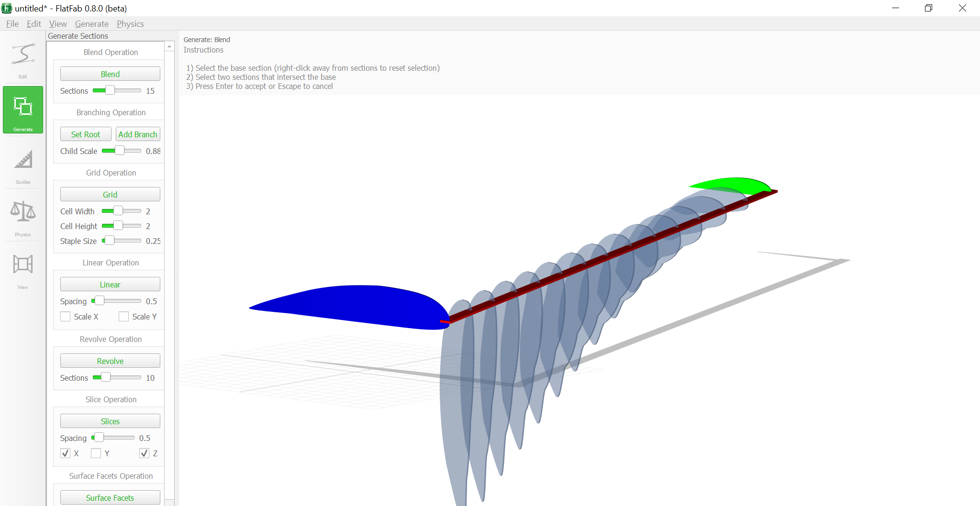Image resolution: width=980 pixels, height=506 pixels.
Task: Adjust the Staple Size slider
Action: click(110, 241)
